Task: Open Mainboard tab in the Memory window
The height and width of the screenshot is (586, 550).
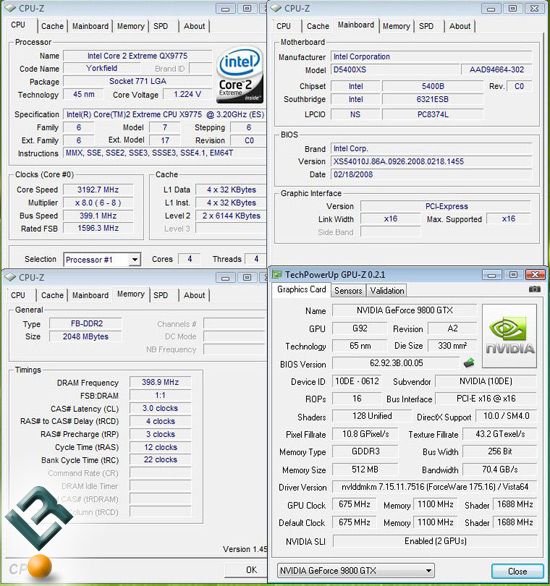Action: 90,295
